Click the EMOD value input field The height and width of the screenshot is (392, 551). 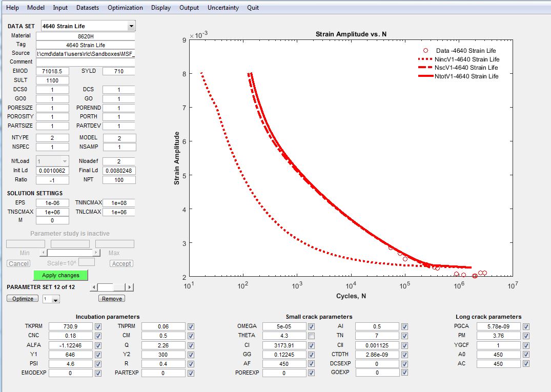point(52,71)
